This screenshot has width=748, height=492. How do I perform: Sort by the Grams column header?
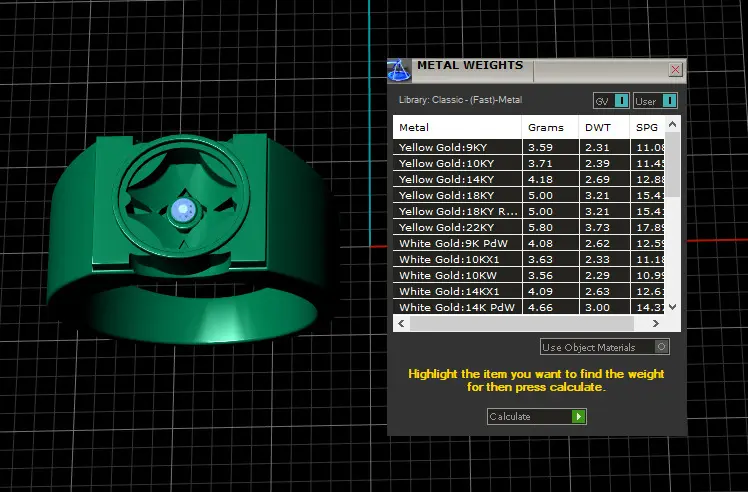point(550,127)
